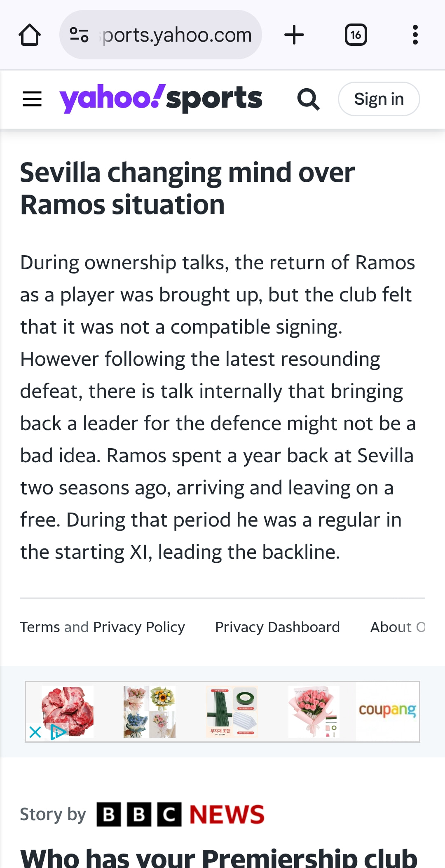Open the search magnifier icon
Image resolution: width=445 pixels, height=868 pixels.
click(308, 99)
